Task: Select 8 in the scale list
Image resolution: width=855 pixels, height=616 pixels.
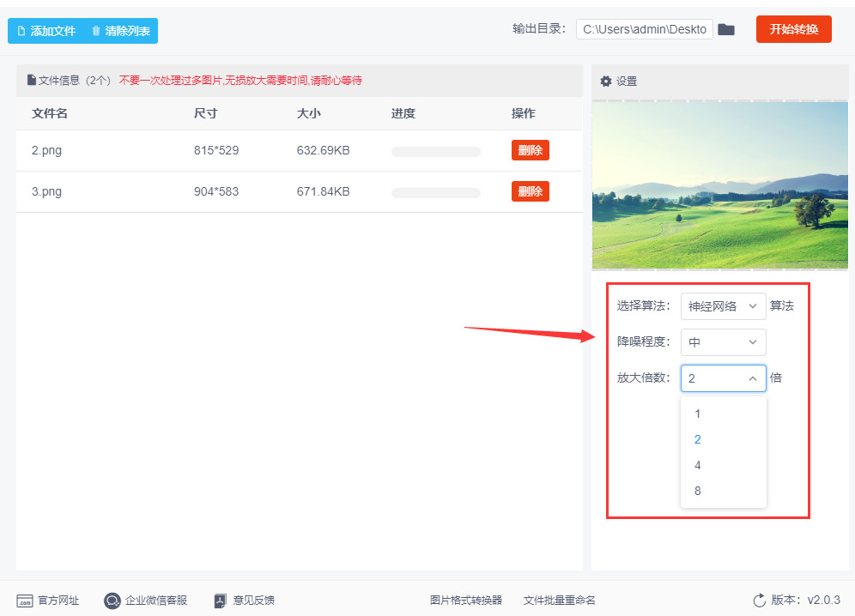Action: tap(723, 491)
